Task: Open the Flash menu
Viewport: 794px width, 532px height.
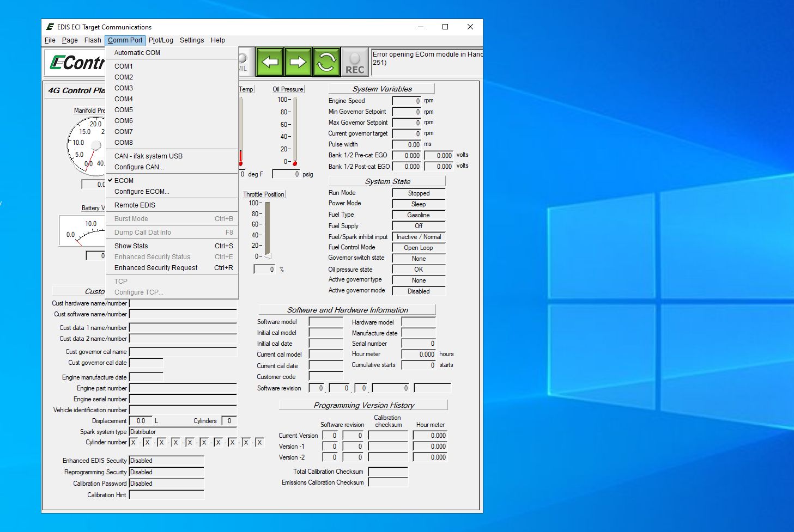Action: click(93, 40)
